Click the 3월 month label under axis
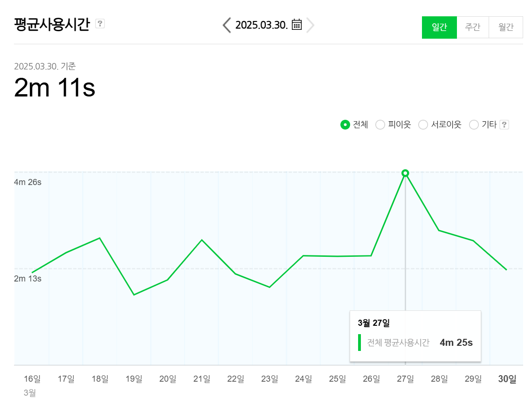The image size is (532, 398). [x=30, y=392]
